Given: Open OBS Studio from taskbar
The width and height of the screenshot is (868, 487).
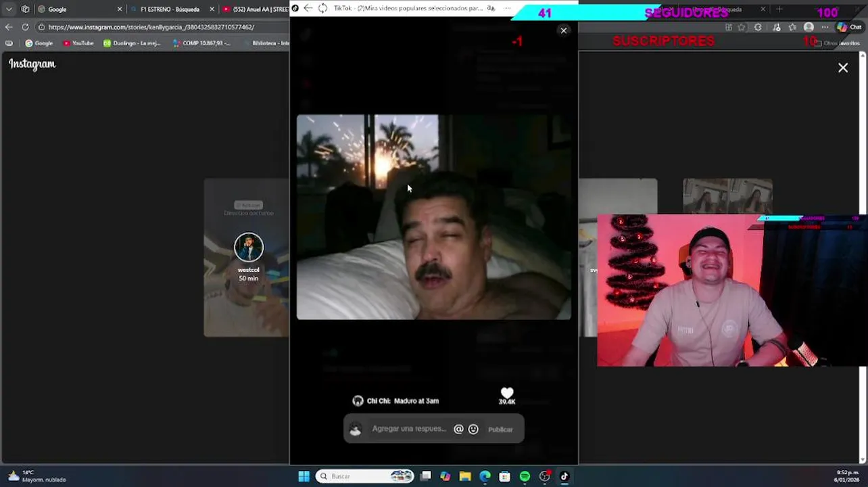Looking at the screenshot, I should [545, 476].
